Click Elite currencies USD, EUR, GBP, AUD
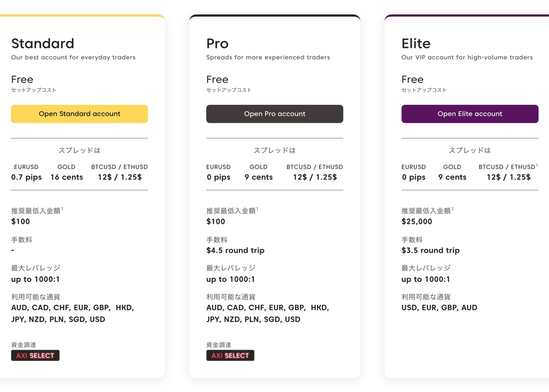This screenshot has height=392, width=549. 439,308
